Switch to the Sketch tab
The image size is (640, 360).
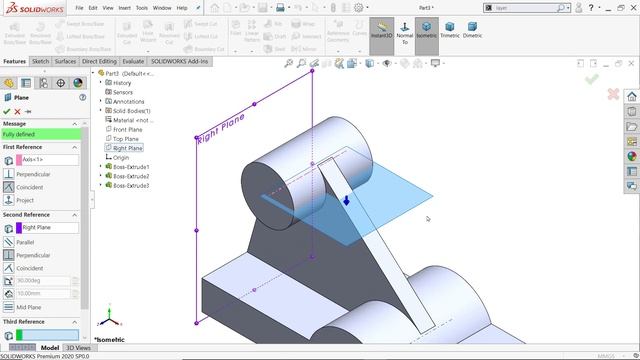point(40,62)
